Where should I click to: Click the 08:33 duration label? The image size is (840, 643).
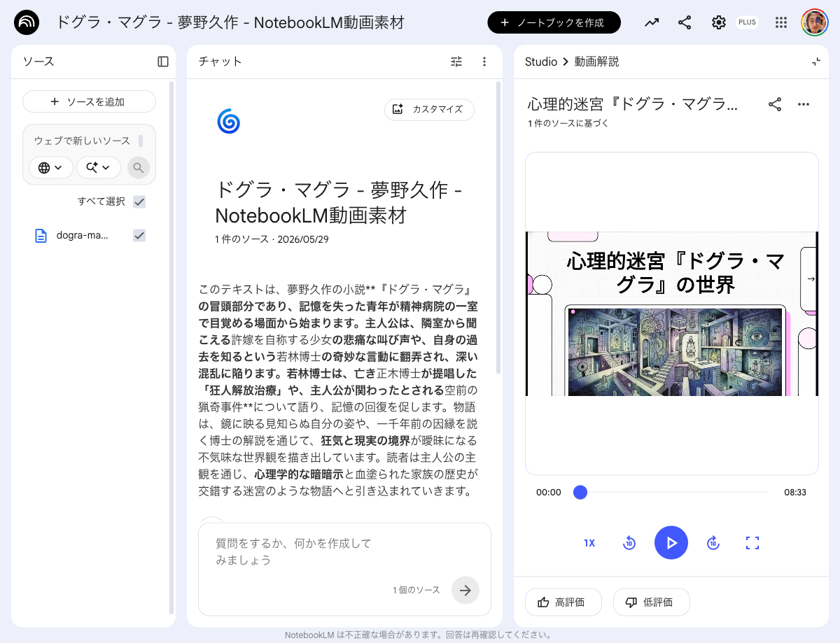click(x=795, y=493)
